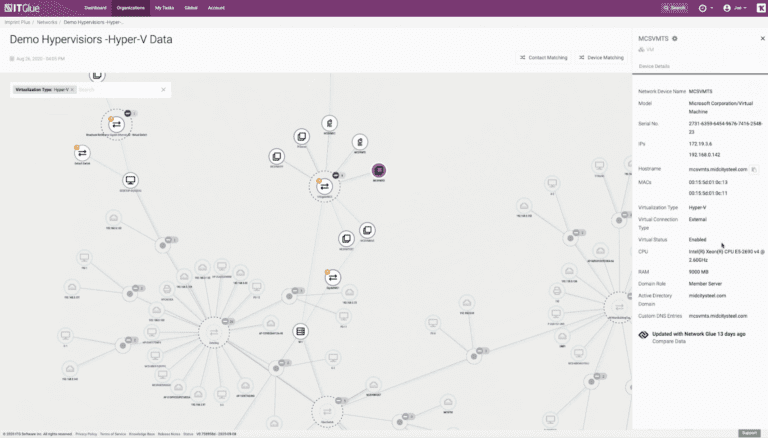Open the Global menu item
768x438 pixels.
point(191,8)
